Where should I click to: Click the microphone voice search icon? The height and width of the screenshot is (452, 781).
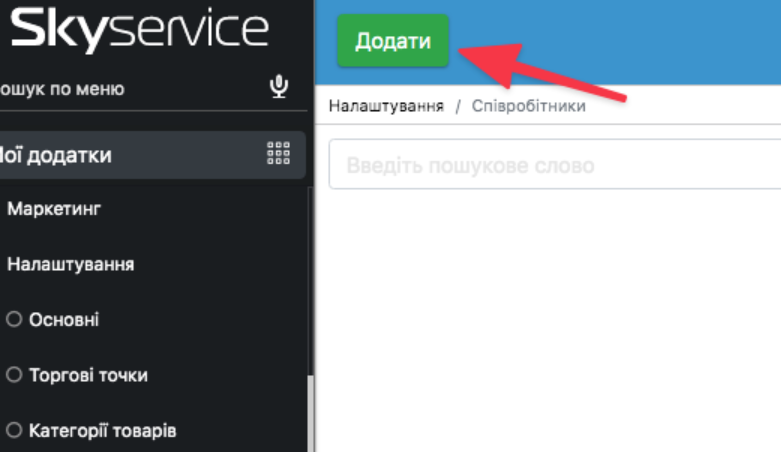(279, 88)
